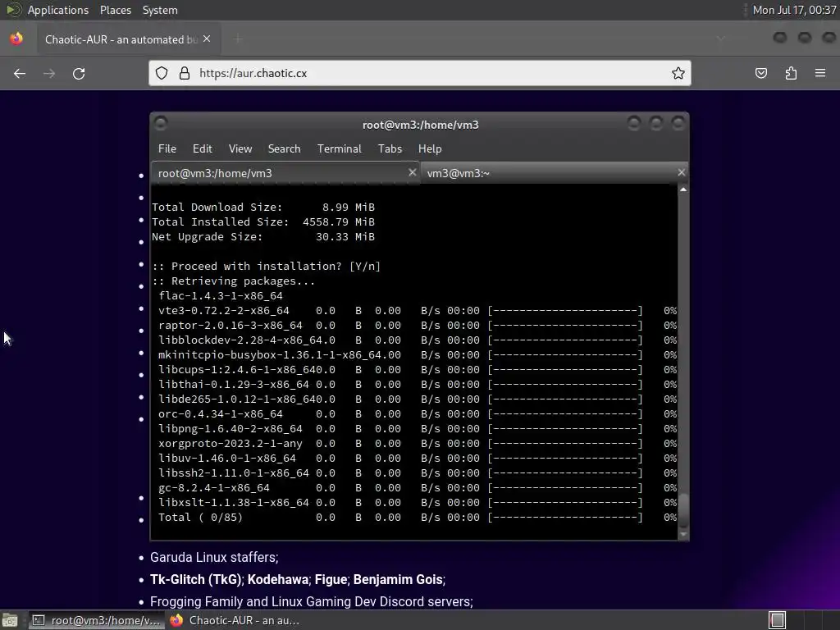The width and height of the screenshot is (840, 630).
Task: Open a new Firefox tab with the plus button
Action: 238,39
